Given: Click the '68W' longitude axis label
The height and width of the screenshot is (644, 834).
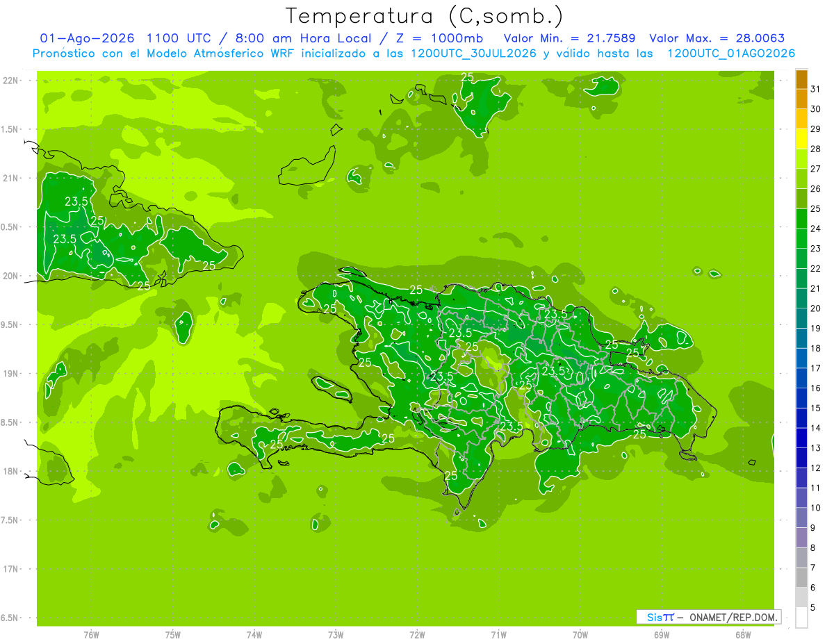Looking at the screenshot, I should (x=743, y=635).
